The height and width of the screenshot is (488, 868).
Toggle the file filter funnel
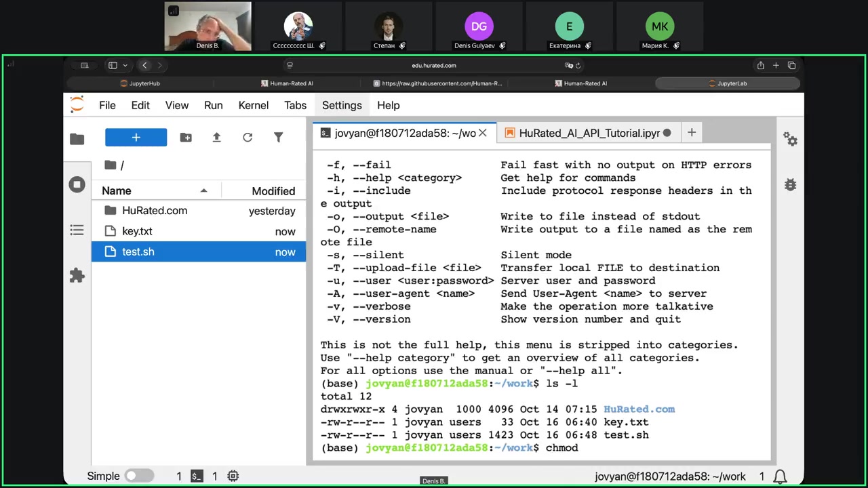coord(278,138)
